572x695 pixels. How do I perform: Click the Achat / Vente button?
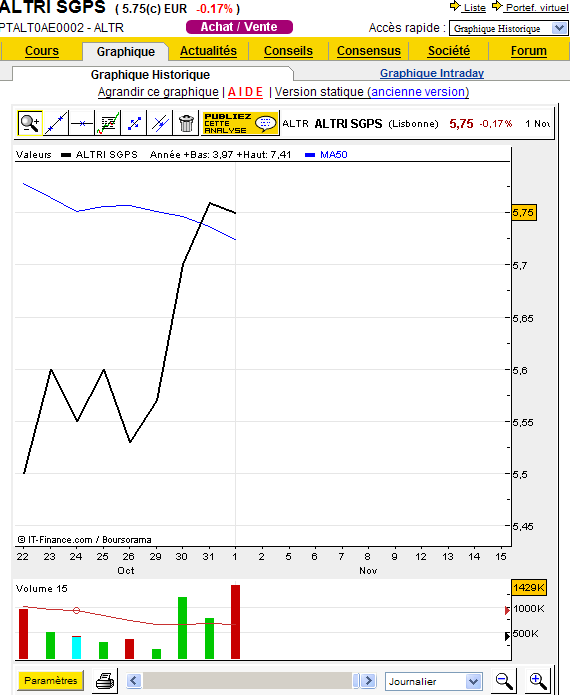click(x=239, y=27)
